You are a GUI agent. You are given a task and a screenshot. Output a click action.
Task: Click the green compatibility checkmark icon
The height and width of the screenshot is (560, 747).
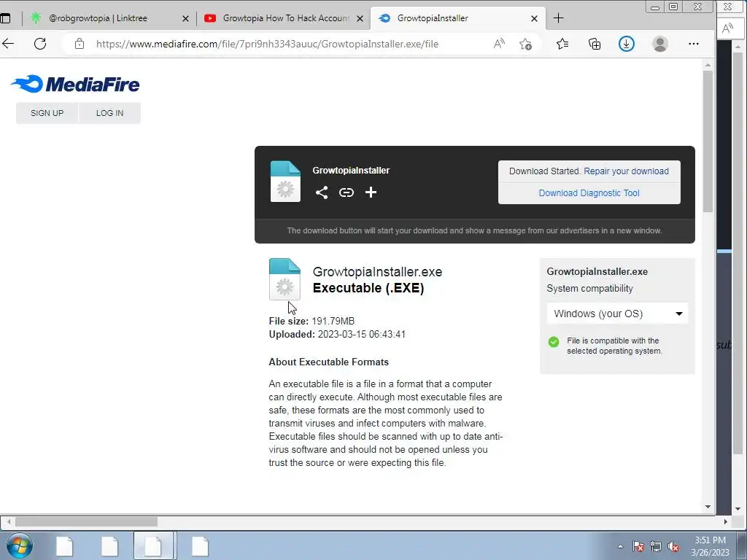(554, 342)
